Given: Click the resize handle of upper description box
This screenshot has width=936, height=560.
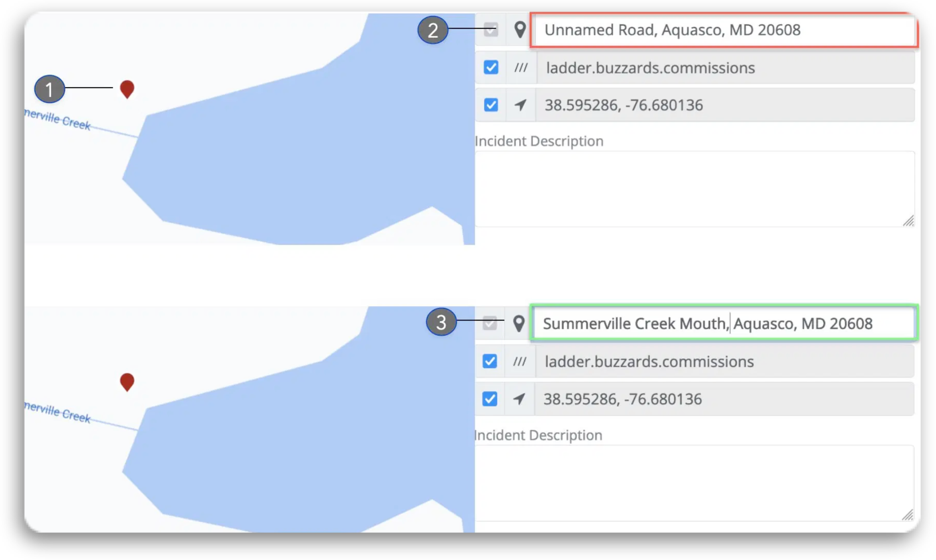Looking at the screenshot, I should [908, 221].
